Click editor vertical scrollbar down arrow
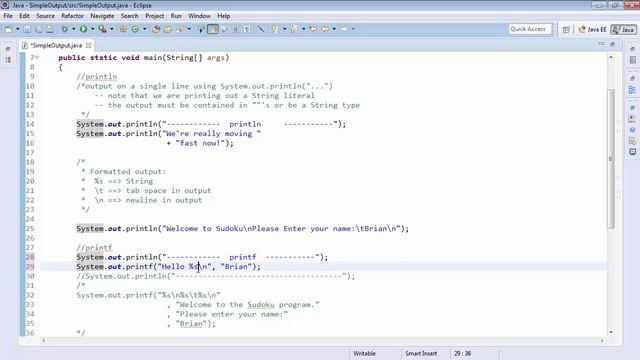 tap(611, 332)
